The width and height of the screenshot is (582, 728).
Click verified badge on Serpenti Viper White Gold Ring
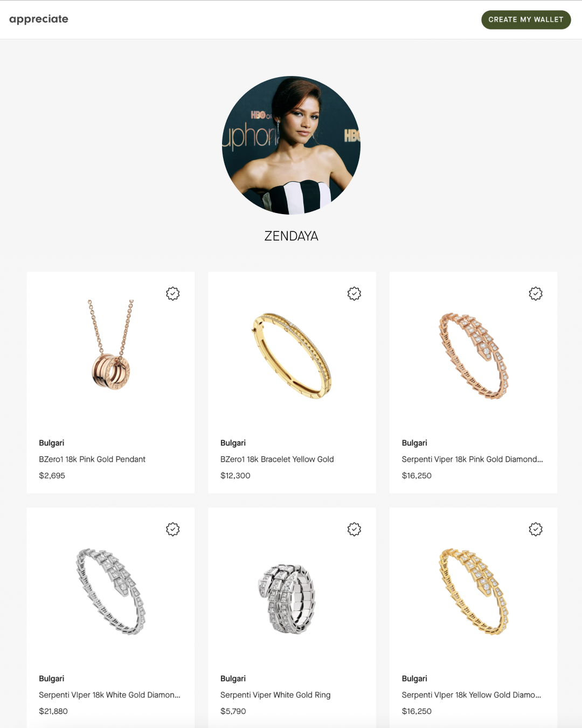coord(354,530)
